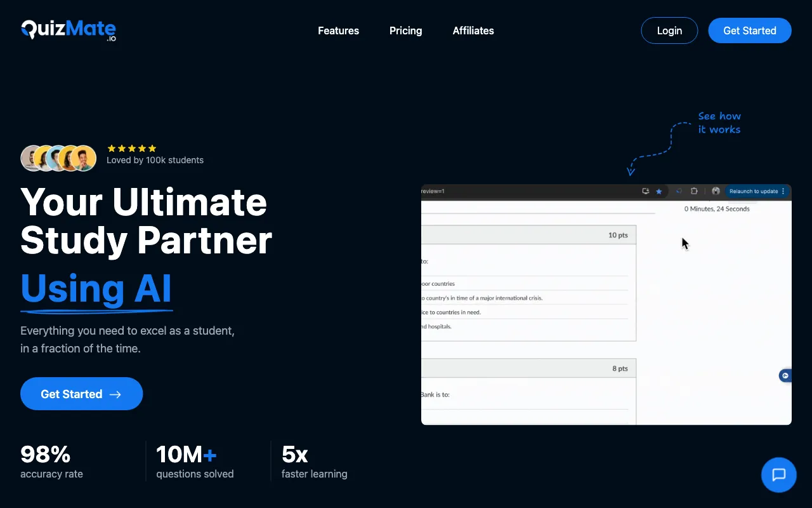Click the '8 pts' question header
812x508 pixels.
click(528, 368)
